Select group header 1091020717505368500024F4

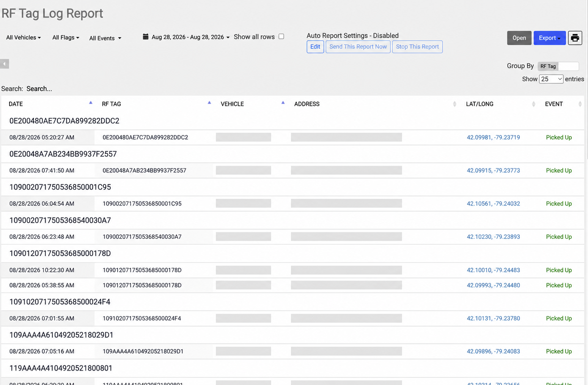click(60, 301)
